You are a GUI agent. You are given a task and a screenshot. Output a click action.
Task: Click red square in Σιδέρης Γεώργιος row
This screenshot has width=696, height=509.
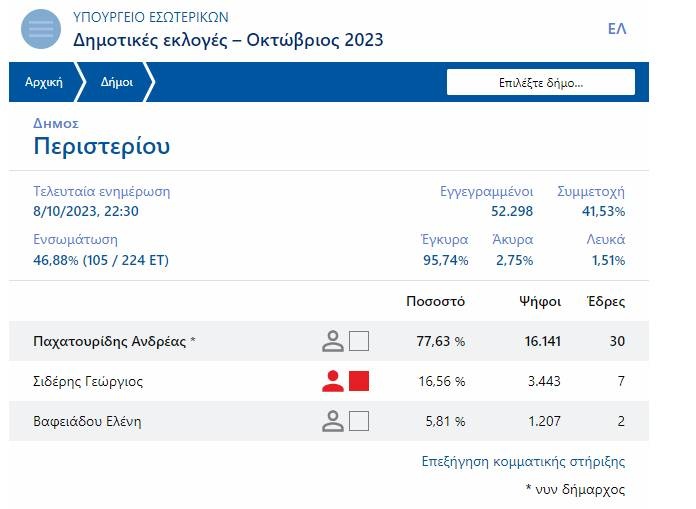click(359, 381)
